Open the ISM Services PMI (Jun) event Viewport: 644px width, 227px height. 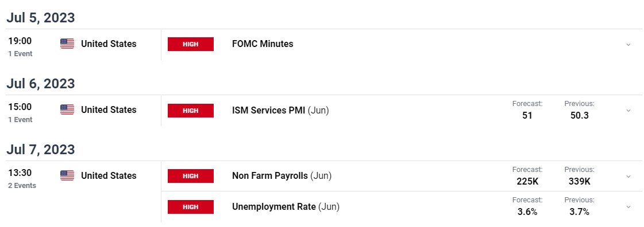(x=280, y=110)
